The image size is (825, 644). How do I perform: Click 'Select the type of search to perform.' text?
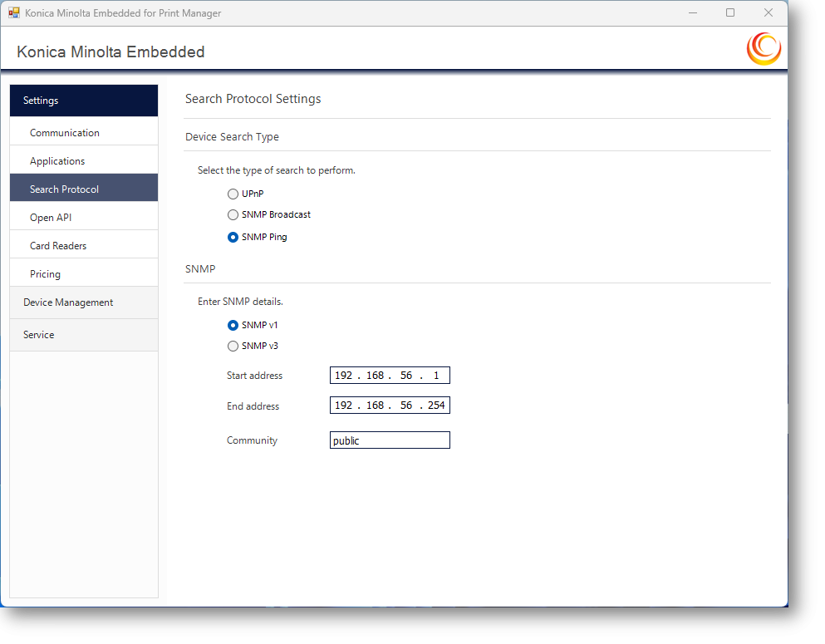[x=277, y=170]
